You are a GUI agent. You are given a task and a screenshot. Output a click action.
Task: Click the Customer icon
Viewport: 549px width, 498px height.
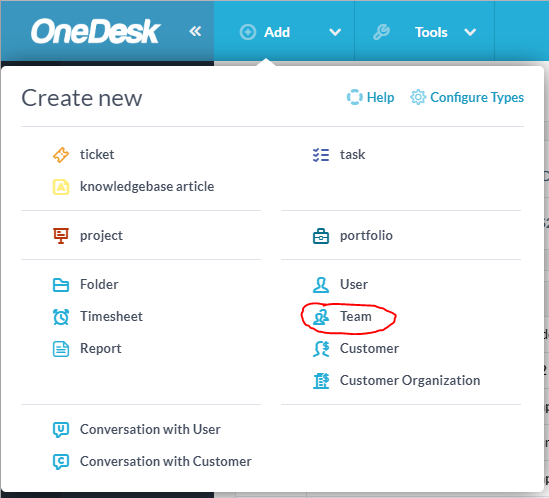pyautogui.click(x=321, y=349)
